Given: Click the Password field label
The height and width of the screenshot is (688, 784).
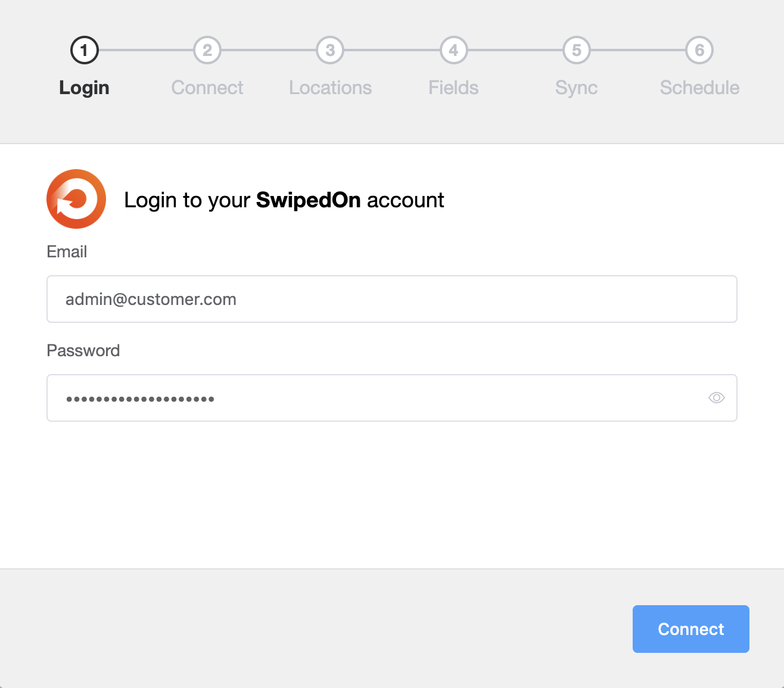Looking at the screenshot, I should [83, 350].
